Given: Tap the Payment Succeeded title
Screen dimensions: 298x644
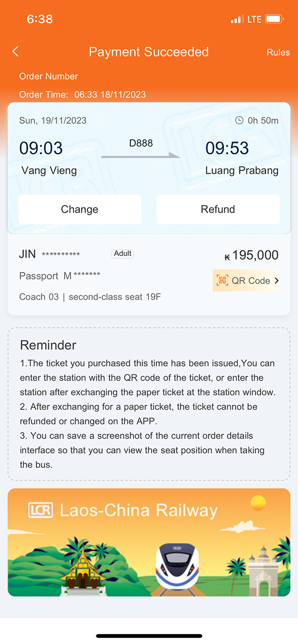Looking at the screenshot, I should click(x=149, y=52).
